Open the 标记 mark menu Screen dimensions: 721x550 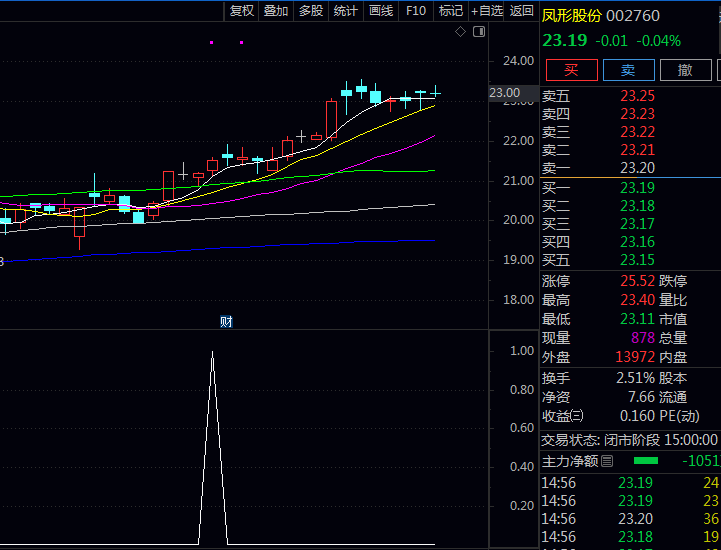(x=451, y=11)
